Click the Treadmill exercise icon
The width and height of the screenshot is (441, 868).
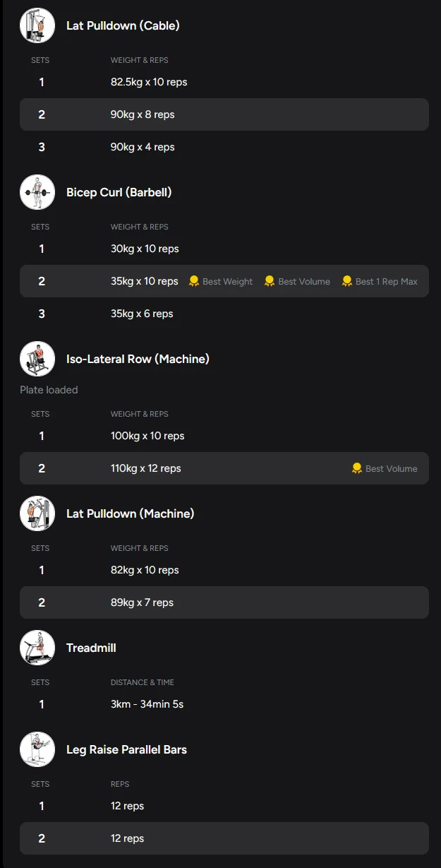pyautogui.click(x=37, y=648)
